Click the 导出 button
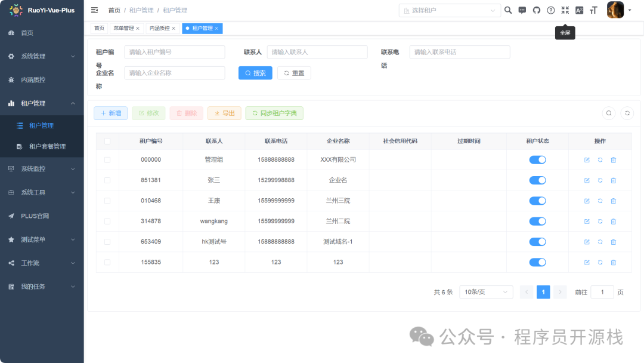Screen dimensions: 644x363 pyautogui.click(x=224, y=113)
